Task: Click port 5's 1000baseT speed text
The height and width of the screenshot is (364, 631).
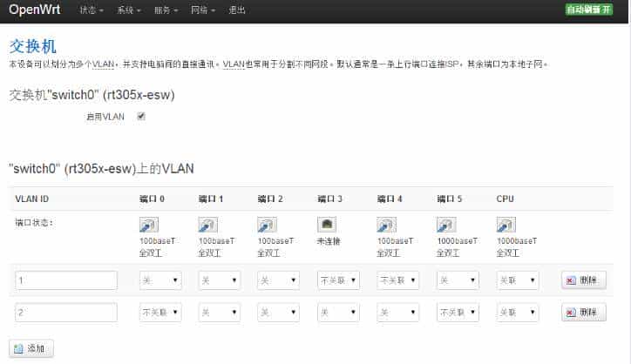Action: 458,241
